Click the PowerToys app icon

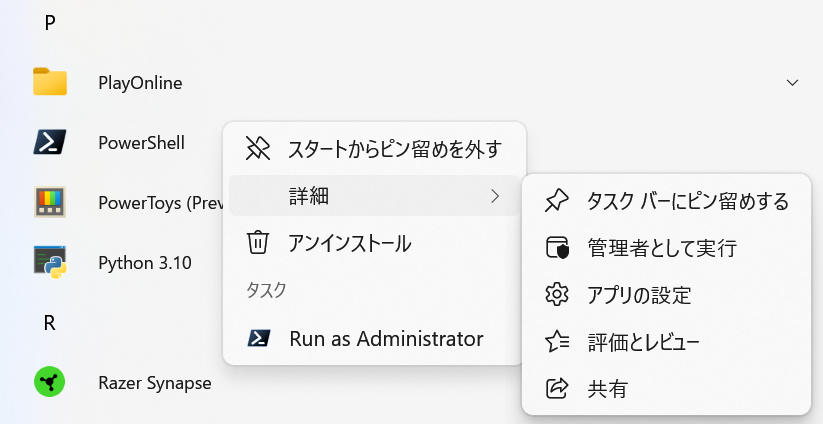coord(50,202)
